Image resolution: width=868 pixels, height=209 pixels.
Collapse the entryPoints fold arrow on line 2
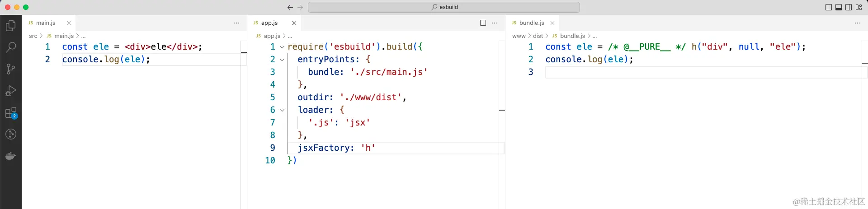point(282,60)
